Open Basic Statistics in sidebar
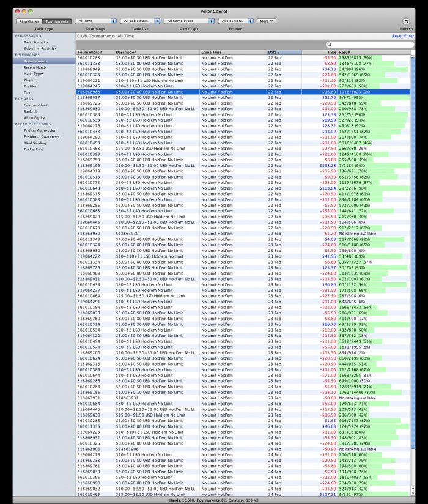The width and height of the screenshot is (428, 504). (x=36, y=42)
